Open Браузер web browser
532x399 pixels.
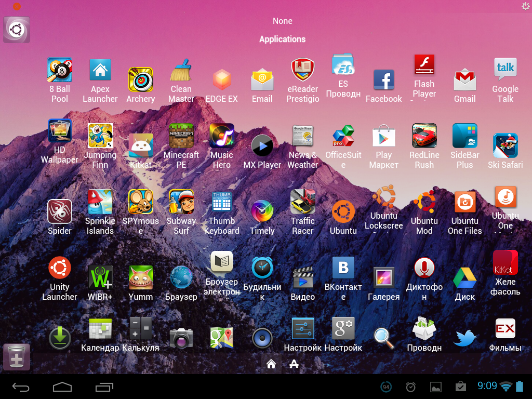pos(181,277)
